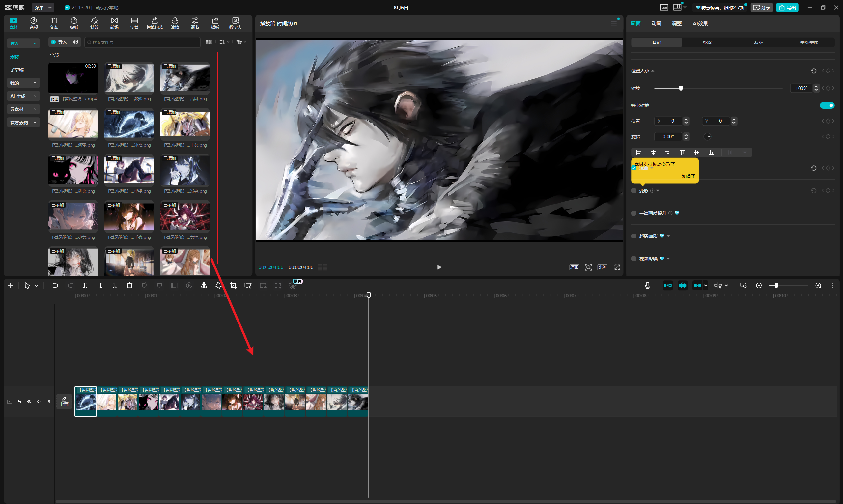Click the rotate clip icon

218,286
